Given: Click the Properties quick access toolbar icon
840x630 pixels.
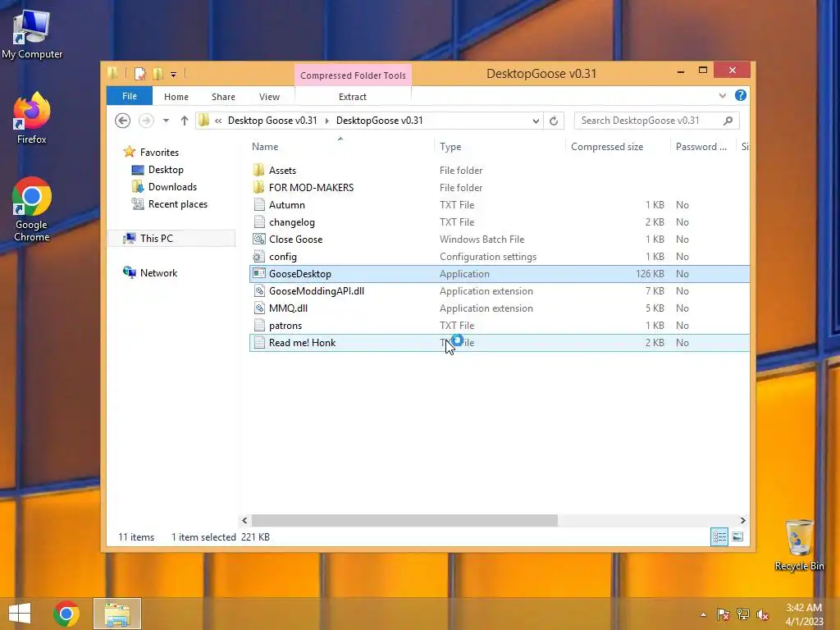Looking at the screenshot, I should 139,74.
